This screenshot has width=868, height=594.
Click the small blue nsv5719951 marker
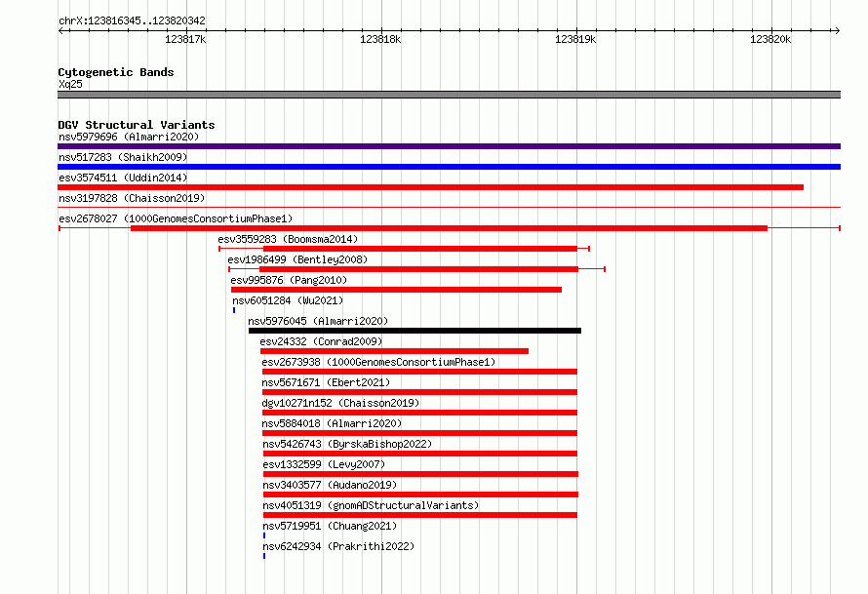click(264, 535)
